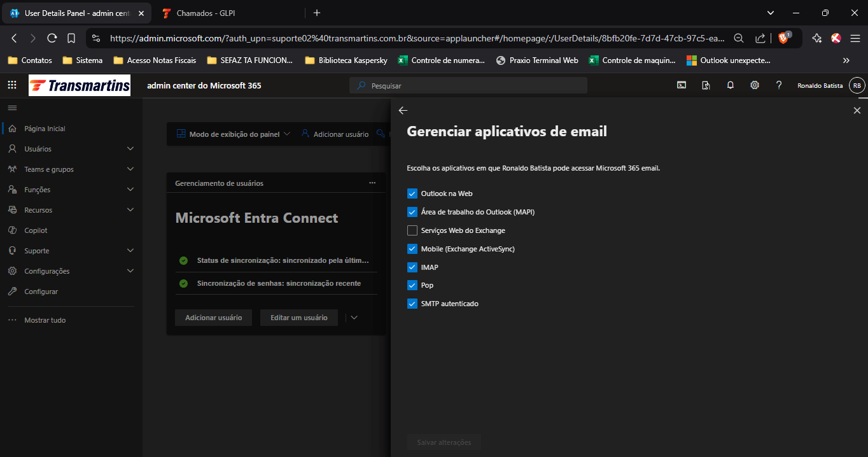
Task: Open the chevron beside Editar um usuário
Action: coord(354,318)
